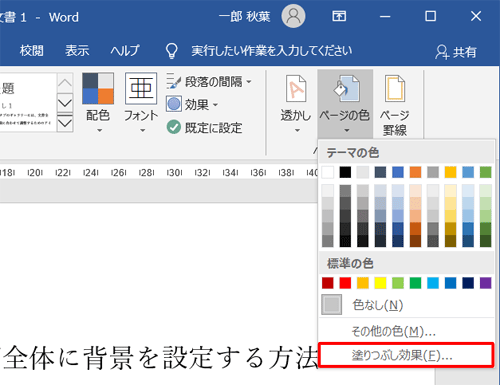
Task: Pick white theme color swatch
Action: point(328,172)
